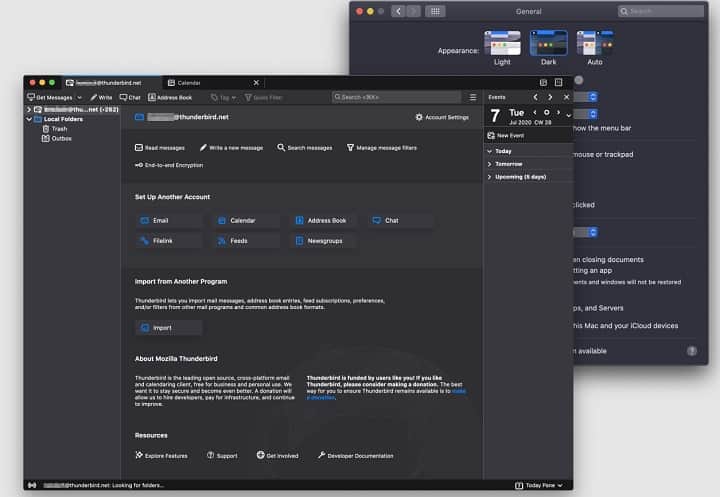This screenshot has height=497, width=720.
Task: Select the Local Folders item
Action: click(63, 119)
